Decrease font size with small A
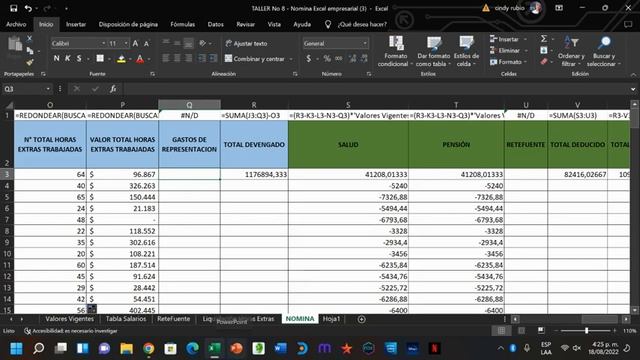The height and width of the screenshot is (360, 640). point(147,44)
